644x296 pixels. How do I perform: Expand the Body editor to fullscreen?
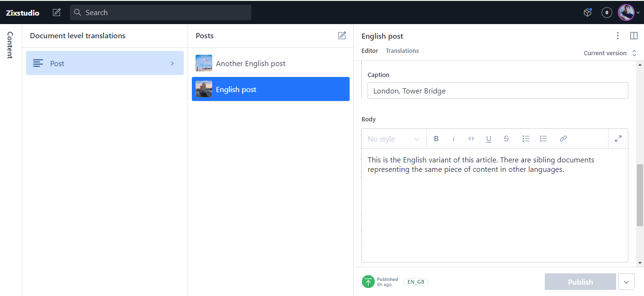[618, 139]
